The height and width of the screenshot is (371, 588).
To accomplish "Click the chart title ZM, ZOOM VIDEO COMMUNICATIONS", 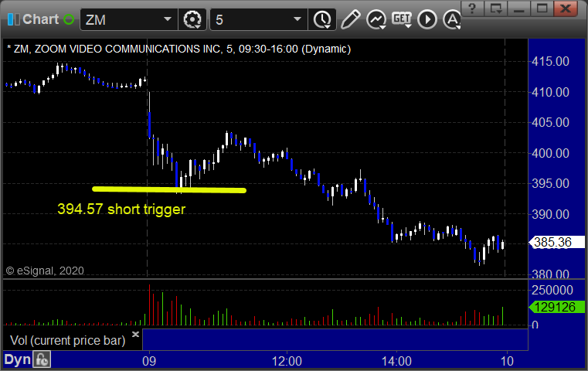I will click(179, 49).
